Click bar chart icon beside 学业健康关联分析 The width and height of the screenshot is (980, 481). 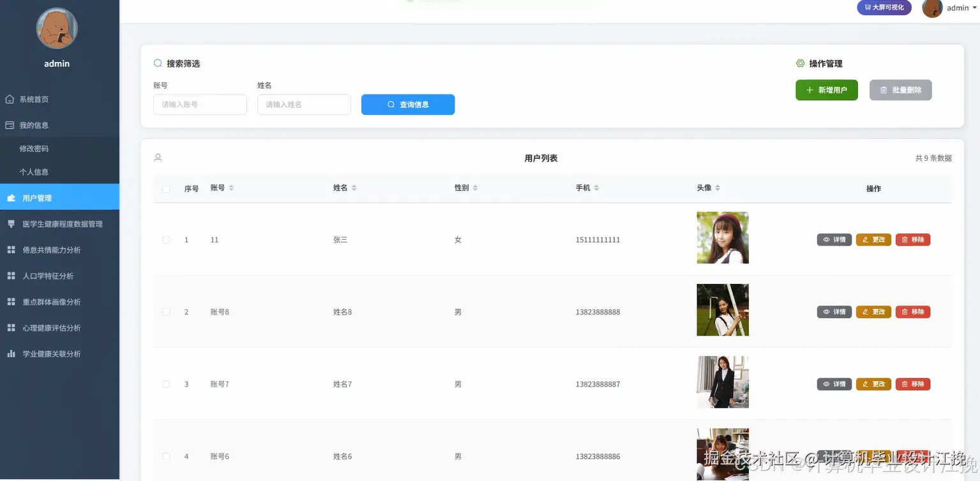[x=11, y=353]
